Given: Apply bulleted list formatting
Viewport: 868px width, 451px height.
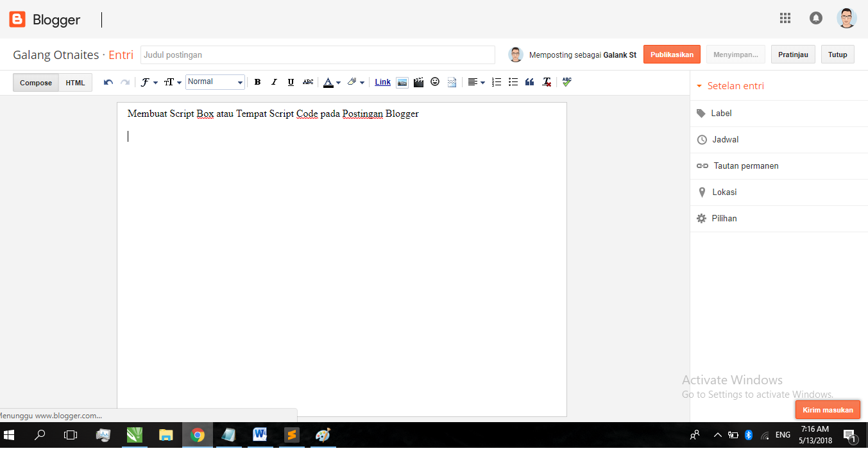Looking at the screenshot, I should pos(513,82).
